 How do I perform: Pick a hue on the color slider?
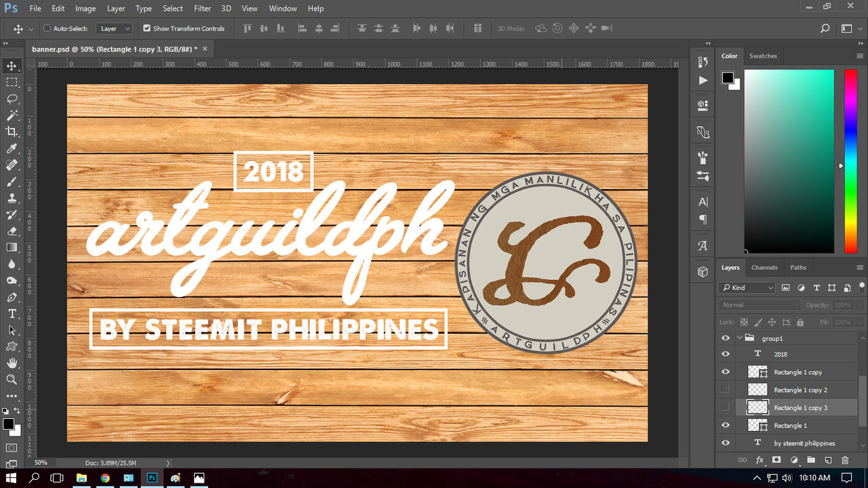tap(850, 161)
